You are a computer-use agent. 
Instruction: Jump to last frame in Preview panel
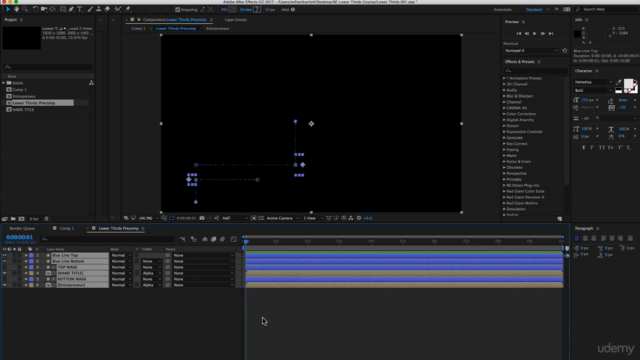[x=551, y=33]
